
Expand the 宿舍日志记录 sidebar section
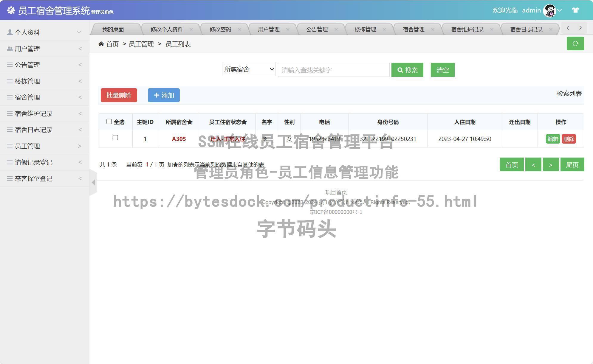[x=80, y=130]
